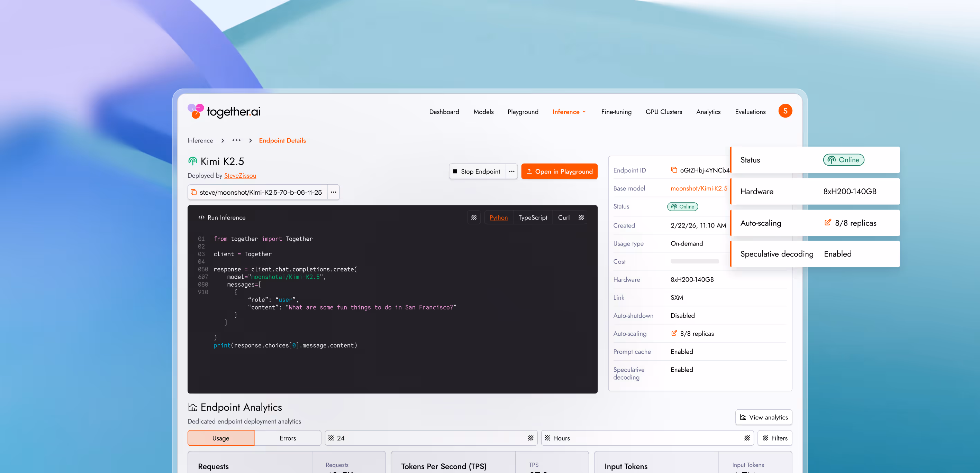Expand the collapsed breadcrumb ellipsis
Viewport: 980px width, 473px height.
tap(236, 140)
